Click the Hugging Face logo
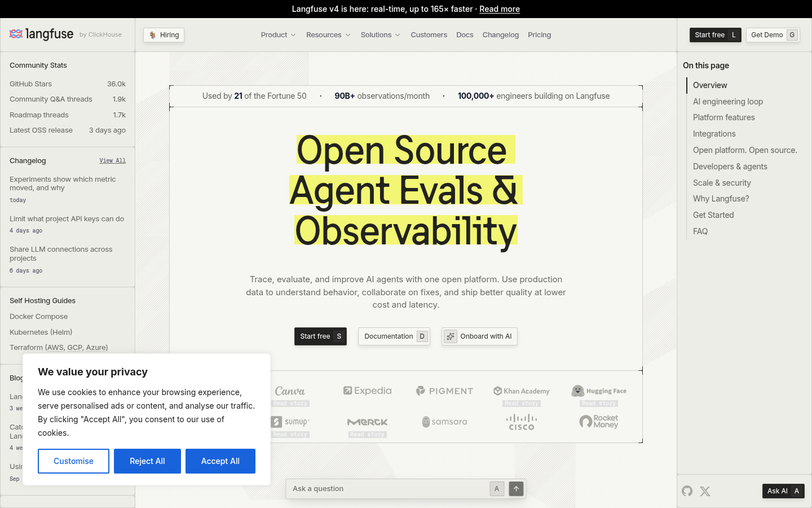This screenshot has width=812, height=508. pyautogui.click(x=599, y=391)
